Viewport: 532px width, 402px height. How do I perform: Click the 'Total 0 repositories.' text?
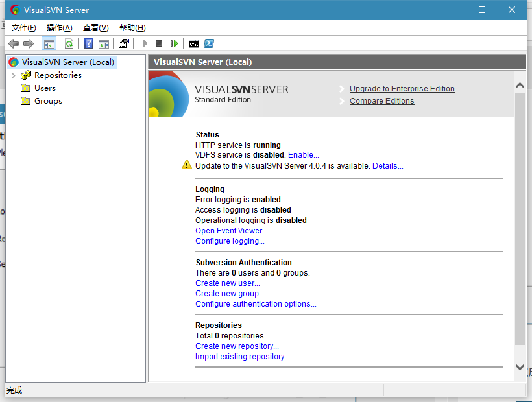coord(230,336)
